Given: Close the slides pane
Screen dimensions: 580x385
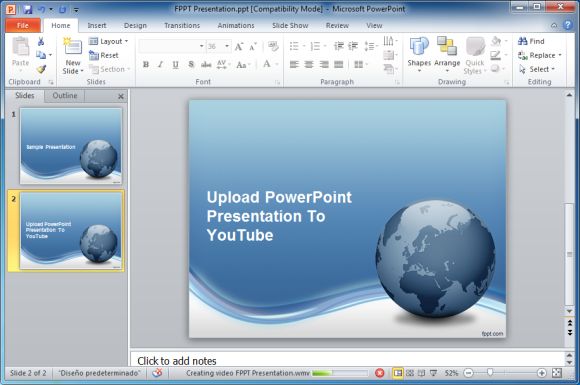Looking at the screenshot, I should (x=121, y=97).
